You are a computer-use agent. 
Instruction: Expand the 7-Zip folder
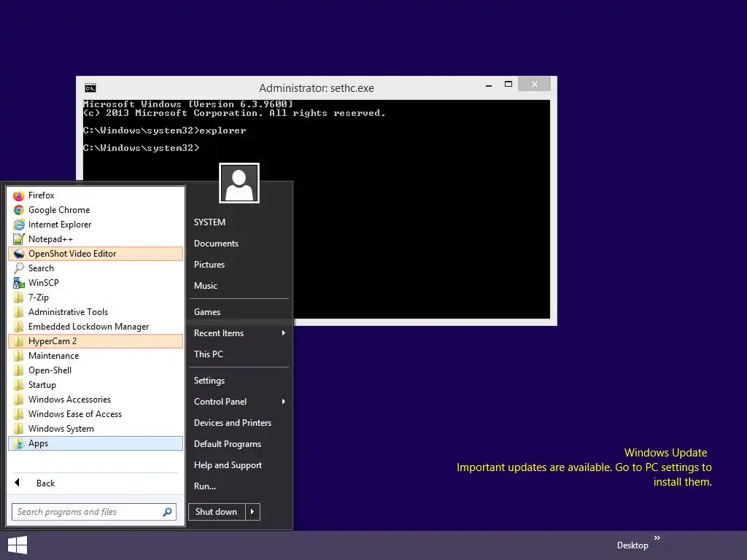click(x=96, y=297)
